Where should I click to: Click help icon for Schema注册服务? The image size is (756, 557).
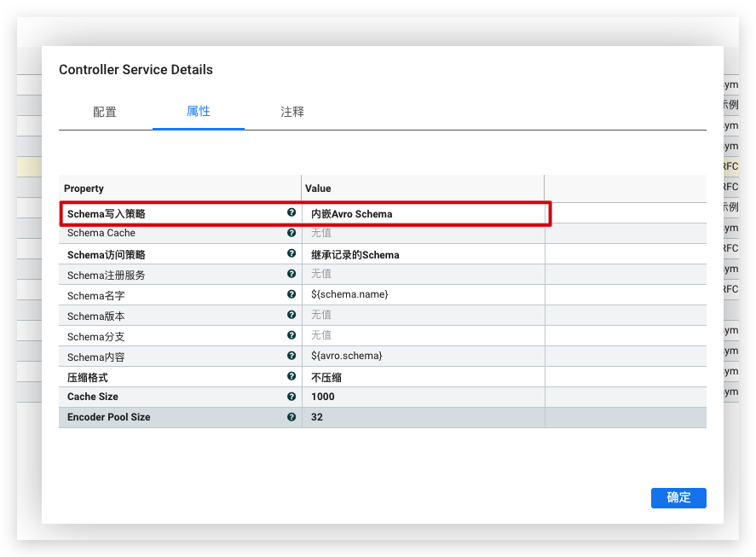(291, 274)
